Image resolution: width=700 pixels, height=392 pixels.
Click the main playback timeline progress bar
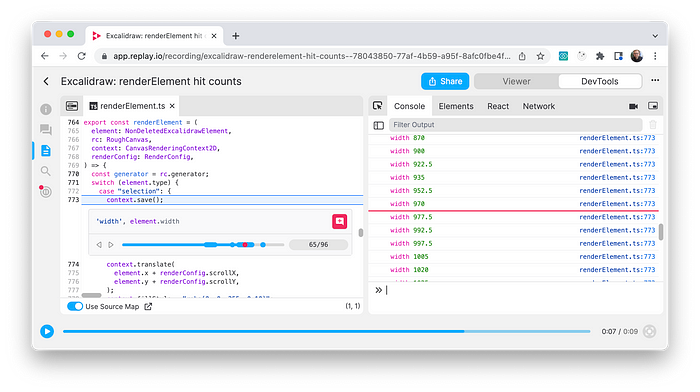(x=326, y=331)
